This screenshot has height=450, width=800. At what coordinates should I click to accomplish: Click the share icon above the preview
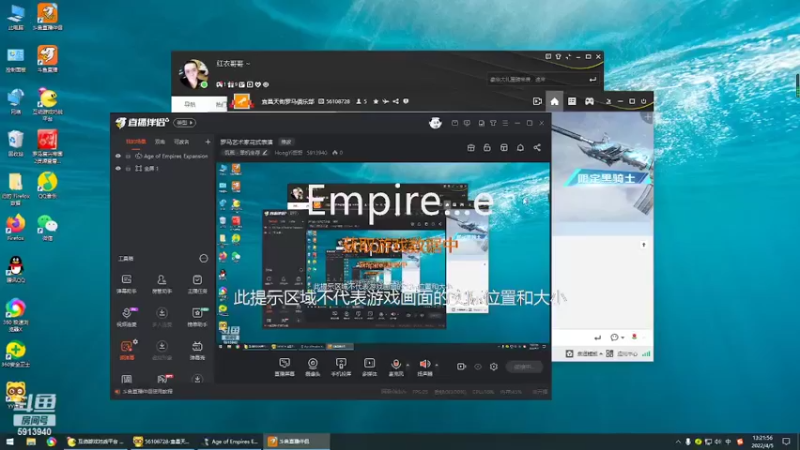coord(537,147)
